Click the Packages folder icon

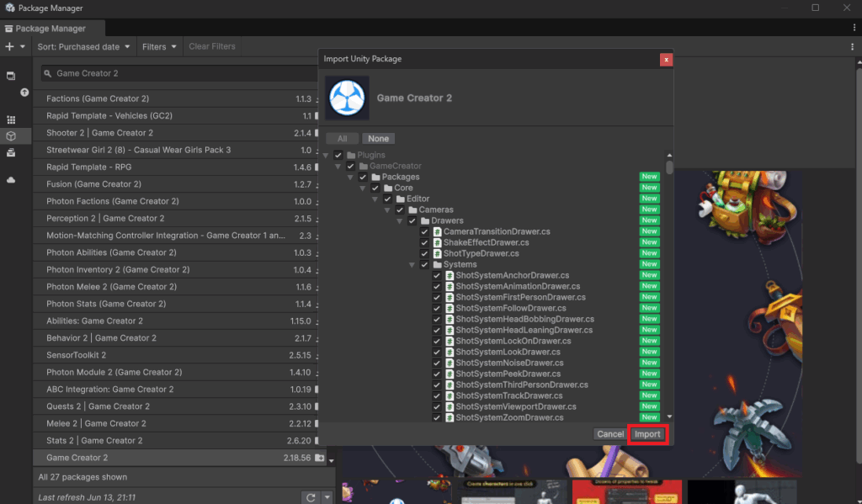click(x=376, y=177)
